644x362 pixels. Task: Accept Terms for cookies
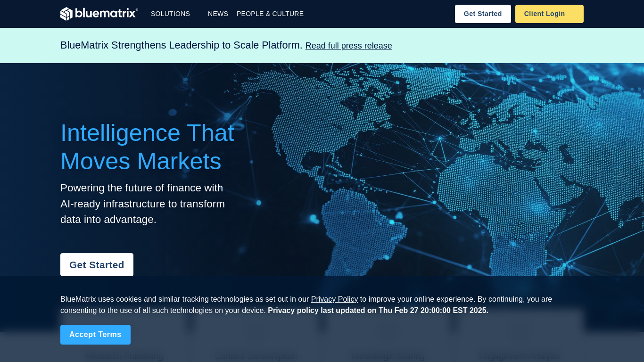pos(95,335)
